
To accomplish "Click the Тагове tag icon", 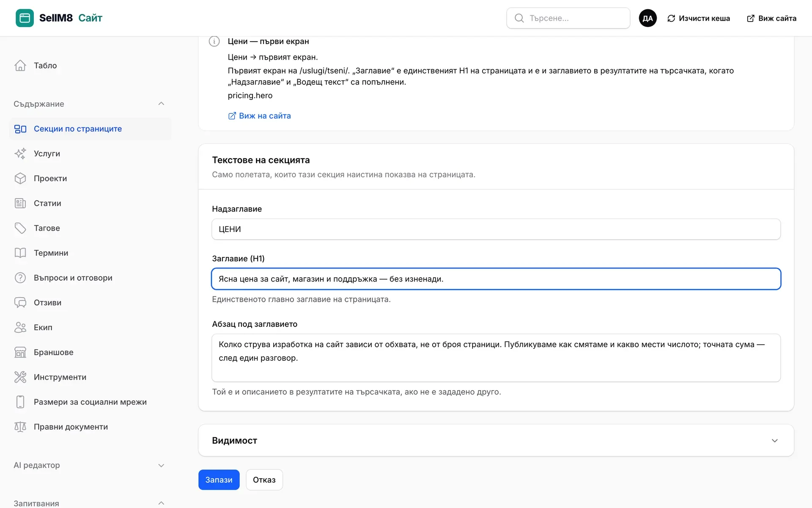I will tap(20, 228).
